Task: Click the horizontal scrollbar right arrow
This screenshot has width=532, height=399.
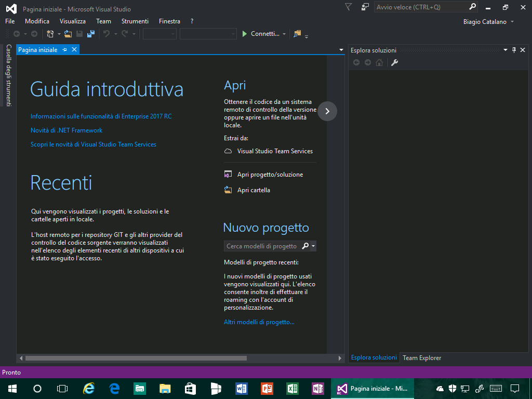Action: click(x=340, y=358)
